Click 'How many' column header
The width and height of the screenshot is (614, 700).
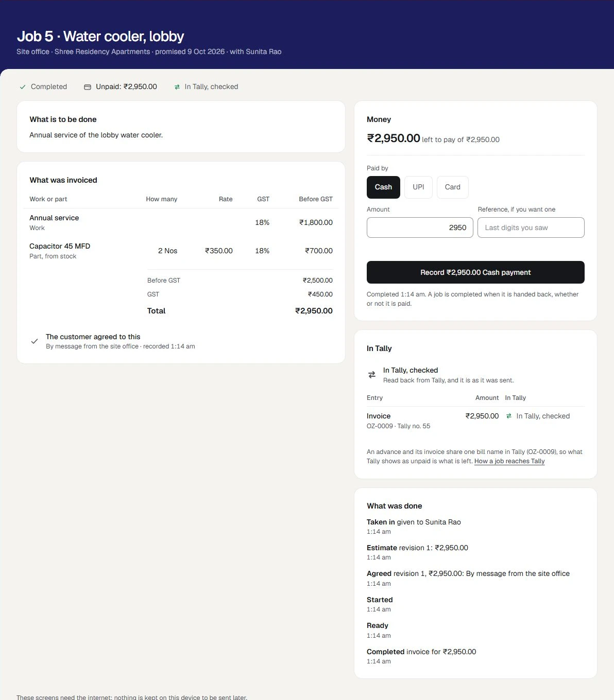click(x=162, y=199)
